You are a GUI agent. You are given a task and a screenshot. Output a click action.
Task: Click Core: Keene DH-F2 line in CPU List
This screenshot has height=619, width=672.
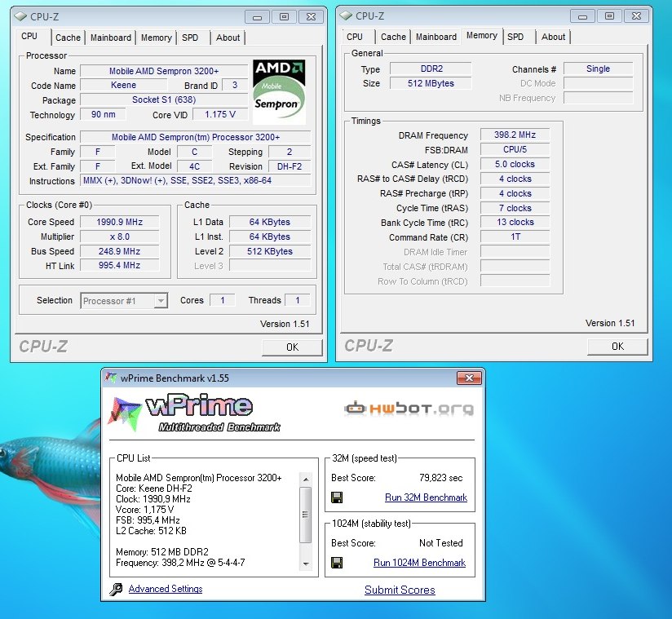pyautogui.click(x=154, y=489)
